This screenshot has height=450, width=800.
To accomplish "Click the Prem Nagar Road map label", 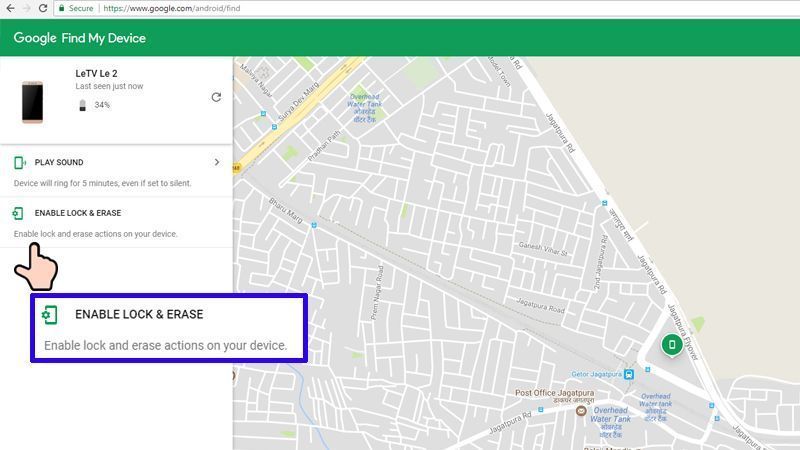I will click(x=377, y=293).
